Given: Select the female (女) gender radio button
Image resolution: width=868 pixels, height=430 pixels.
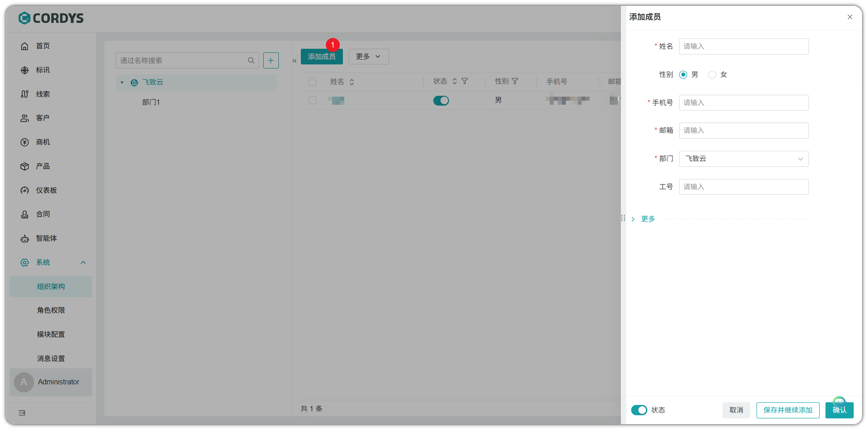Looking at the screenshot, I should (x=712, y=75).
